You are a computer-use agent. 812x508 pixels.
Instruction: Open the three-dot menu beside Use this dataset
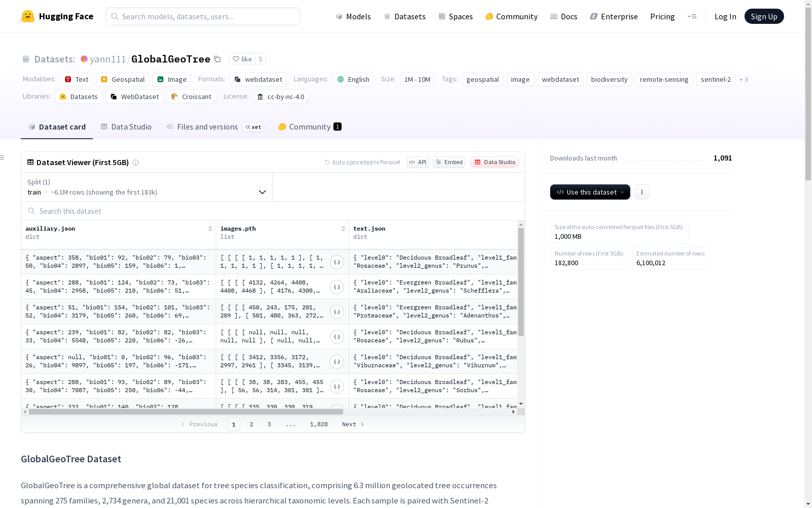[642, 192]
